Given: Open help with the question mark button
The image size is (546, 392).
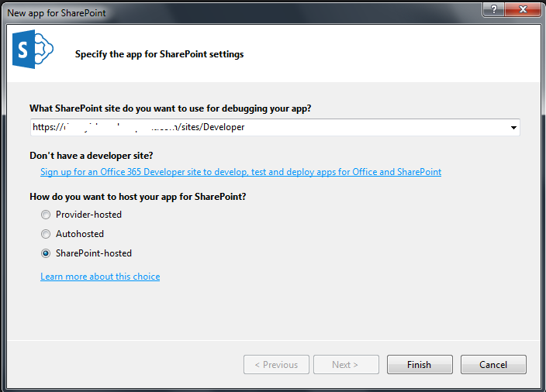Looking at the screenshot, I should (493, 9).
